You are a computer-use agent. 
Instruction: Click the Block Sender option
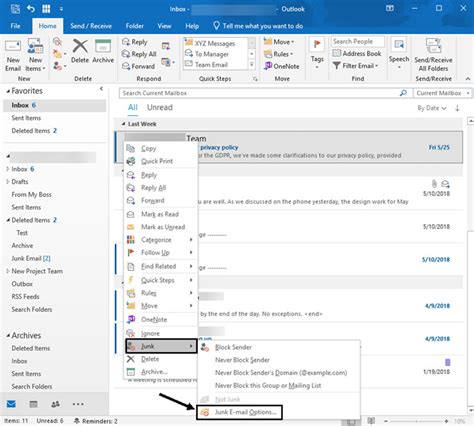coord(233,347)
